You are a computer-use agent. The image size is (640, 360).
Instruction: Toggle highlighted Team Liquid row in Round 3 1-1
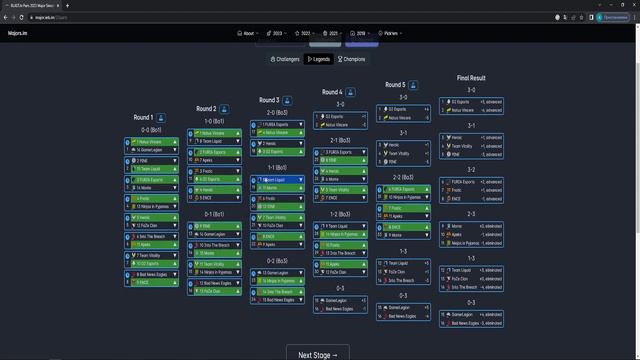280,180
